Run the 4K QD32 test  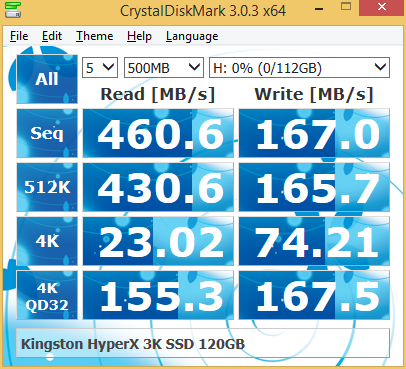(47, 295)
